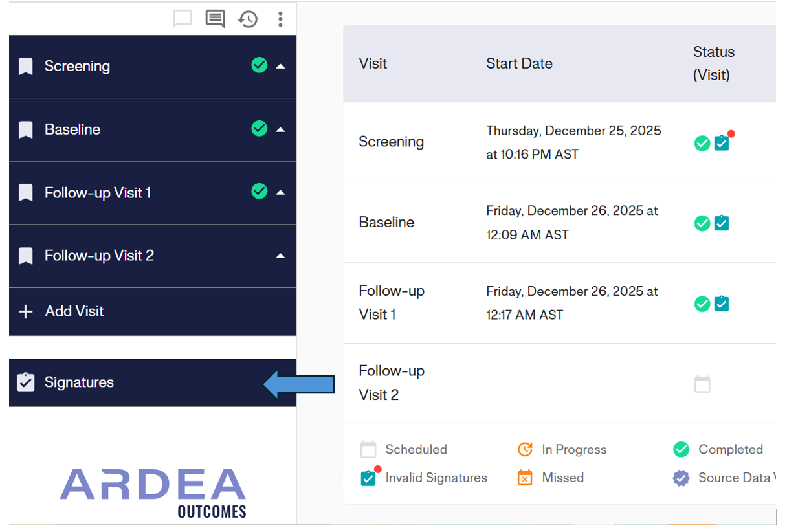Click the Invalid Signatures icon on the Screening row
Viewport: 787px width, 532px height.
coord(722,143)
